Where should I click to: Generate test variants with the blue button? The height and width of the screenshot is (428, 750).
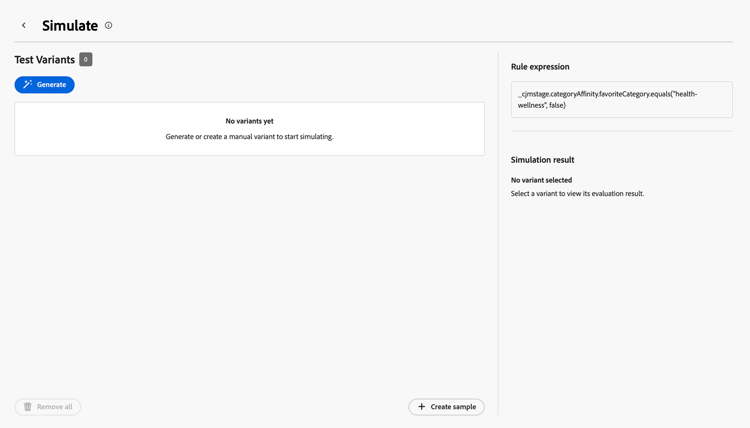44,85
